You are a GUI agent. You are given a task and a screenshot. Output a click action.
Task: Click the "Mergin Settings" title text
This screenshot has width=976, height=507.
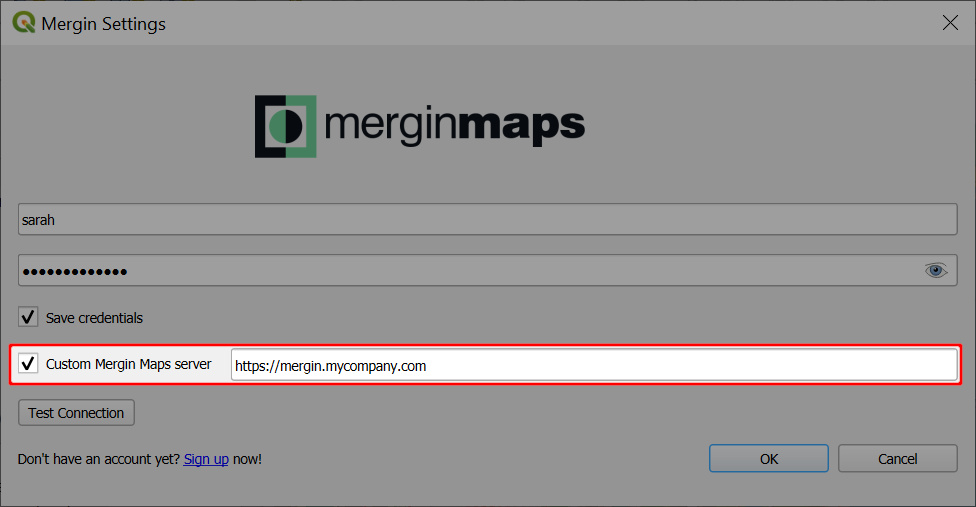tap(104, 24)
